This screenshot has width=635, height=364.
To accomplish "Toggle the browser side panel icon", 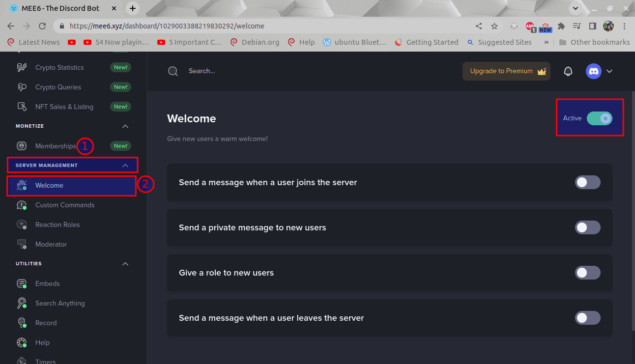I will click(593, 26).
